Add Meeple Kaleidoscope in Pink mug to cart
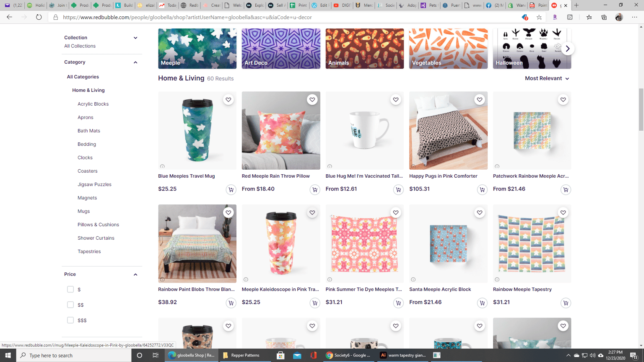This screenshot has height=362, width=644. tap(315, 303)
